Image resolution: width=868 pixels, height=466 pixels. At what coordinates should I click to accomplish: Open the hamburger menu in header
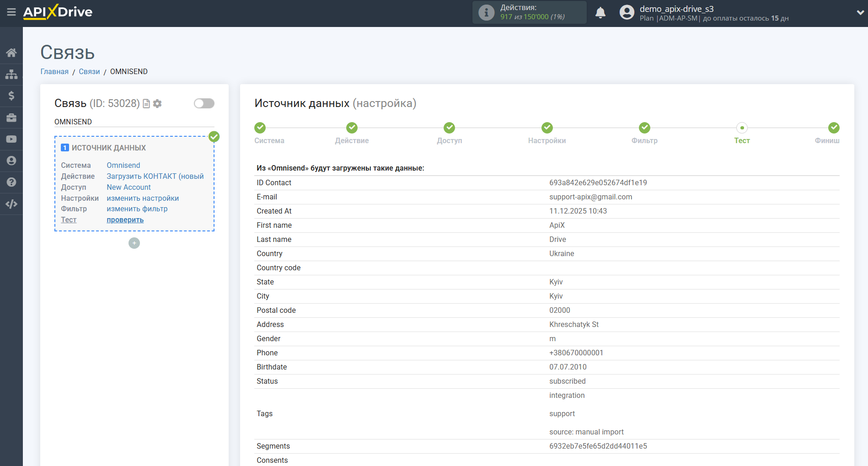click(x=11, y=12)
